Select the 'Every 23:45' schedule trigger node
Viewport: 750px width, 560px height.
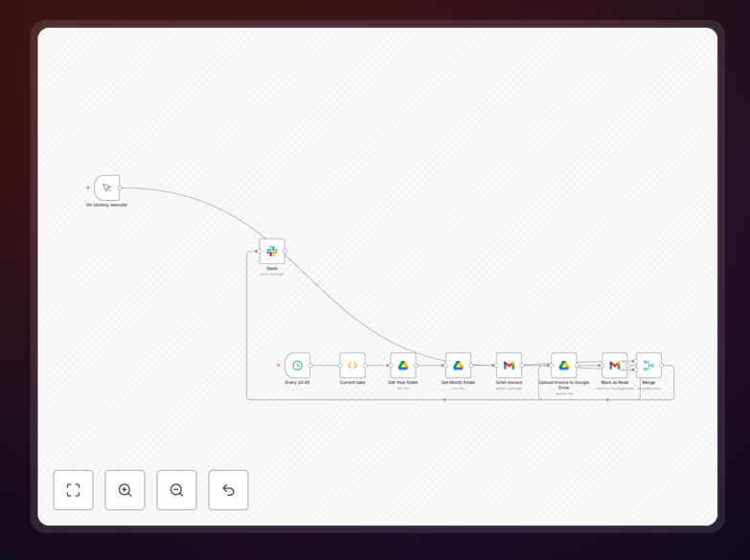pyautogui.click(x=297, y=366)
